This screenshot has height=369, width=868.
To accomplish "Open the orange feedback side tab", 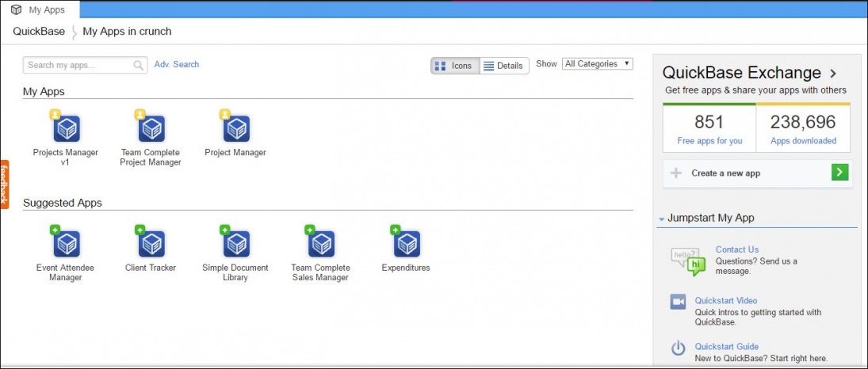I will point(5,184).
